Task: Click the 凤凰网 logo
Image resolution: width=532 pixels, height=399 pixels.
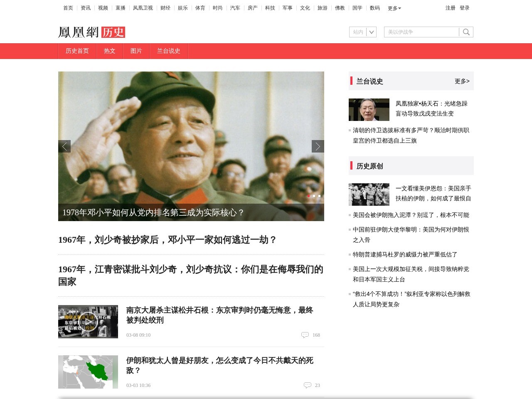Action: (x=78, y=32)
